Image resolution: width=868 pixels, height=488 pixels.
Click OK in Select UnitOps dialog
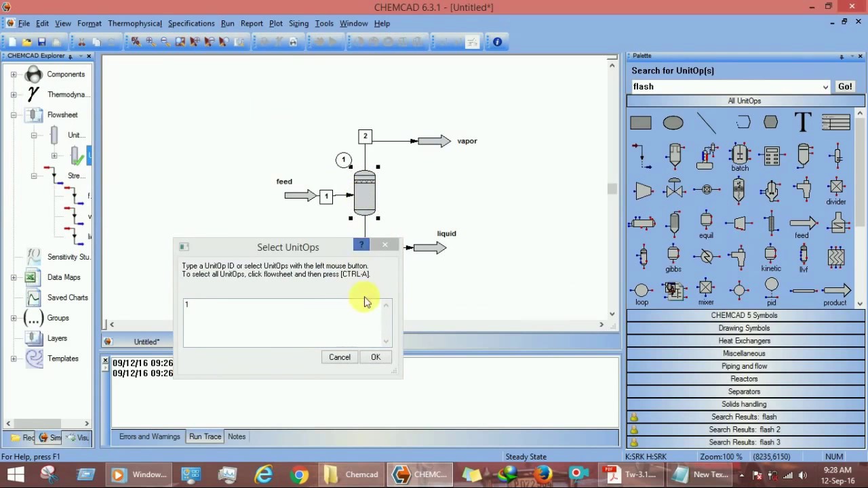coord(376,357)
